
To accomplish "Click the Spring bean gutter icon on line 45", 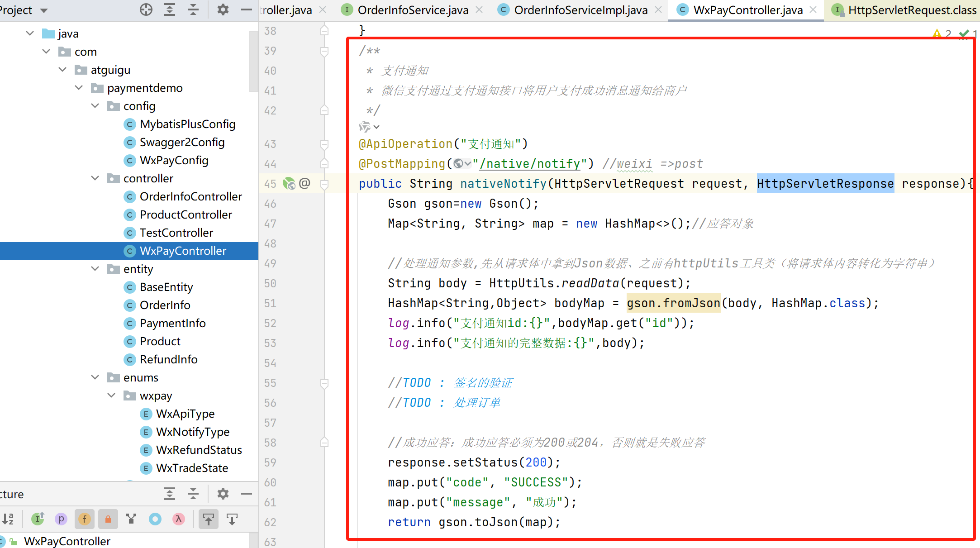I will pos(289,183).
